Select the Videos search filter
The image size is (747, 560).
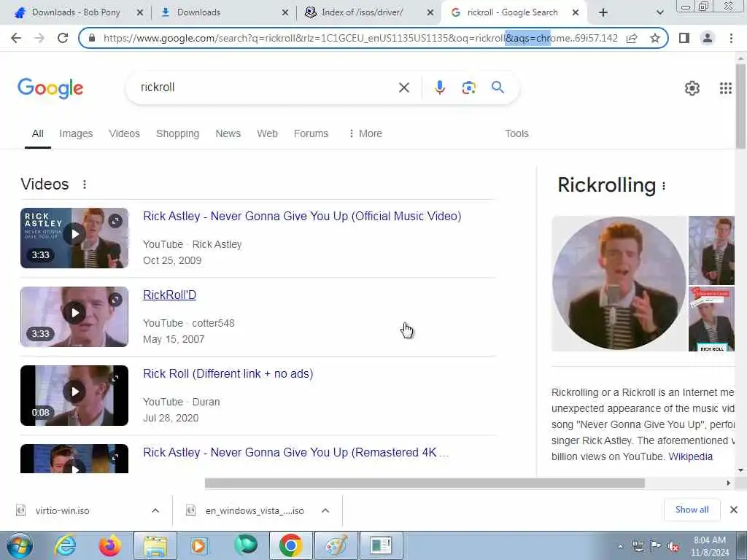124,134
